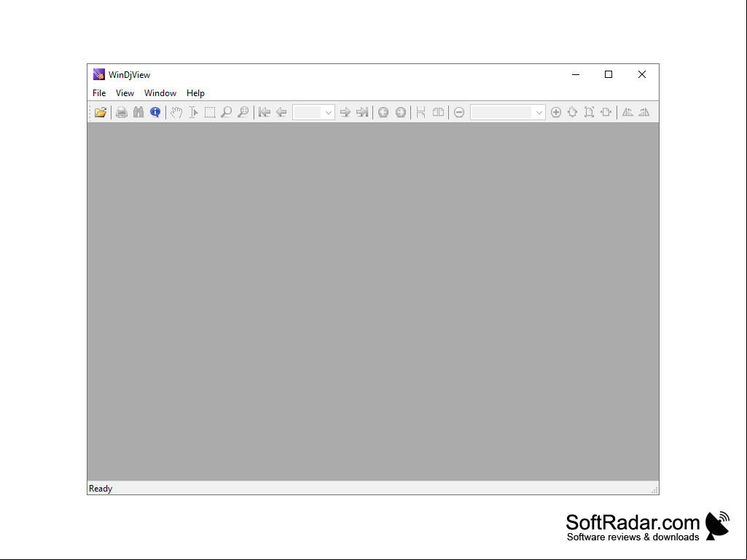Open the Window menu
Image resolution: width=747 pixels, height=560 pixels.
coord(160,93)
